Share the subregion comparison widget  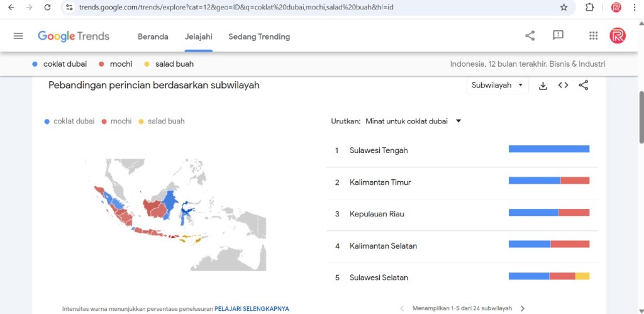pos(583,86)
